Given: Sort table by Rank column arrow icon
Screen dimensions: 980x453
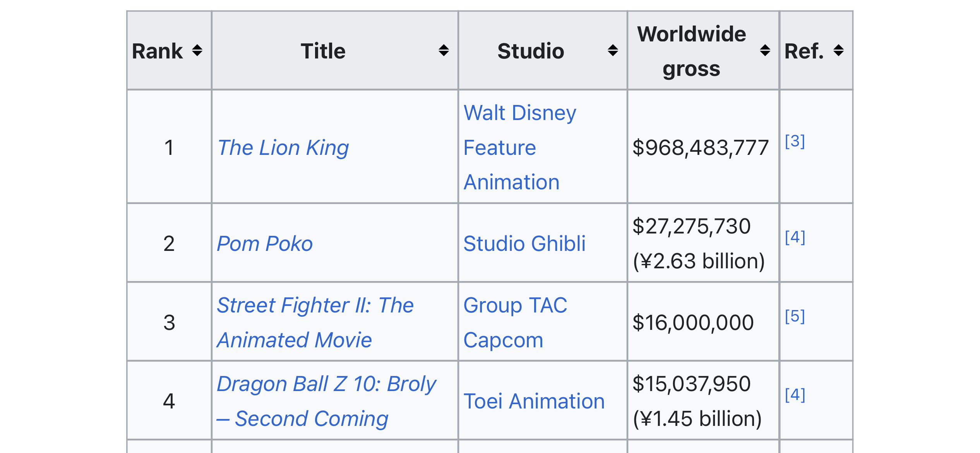Looking at the screenshot, I should coord(197,51).
